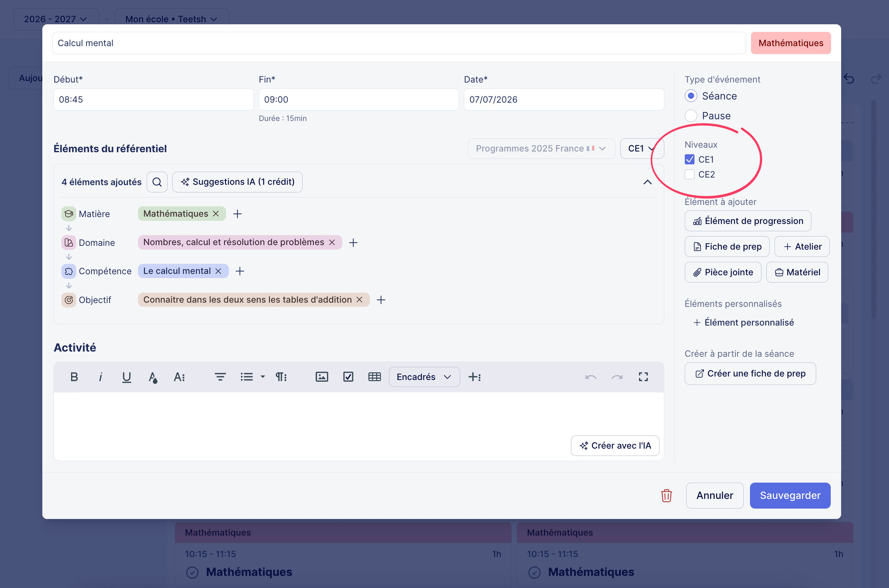Delete the session with the trash icon
This screenshot has height=588, width=889.
[x=666, y=495]
